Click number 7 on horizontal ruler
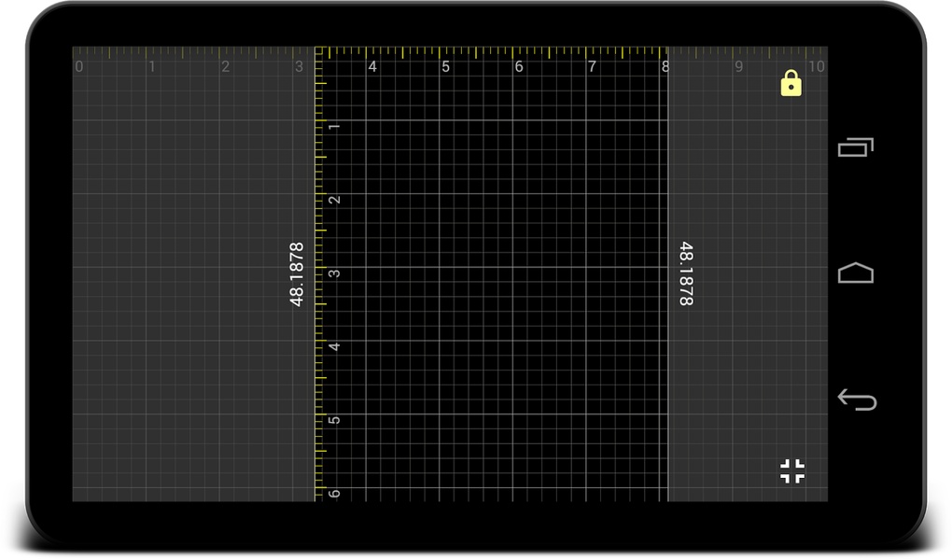This screenshot has width=952, height=560. tap(592, 67)
